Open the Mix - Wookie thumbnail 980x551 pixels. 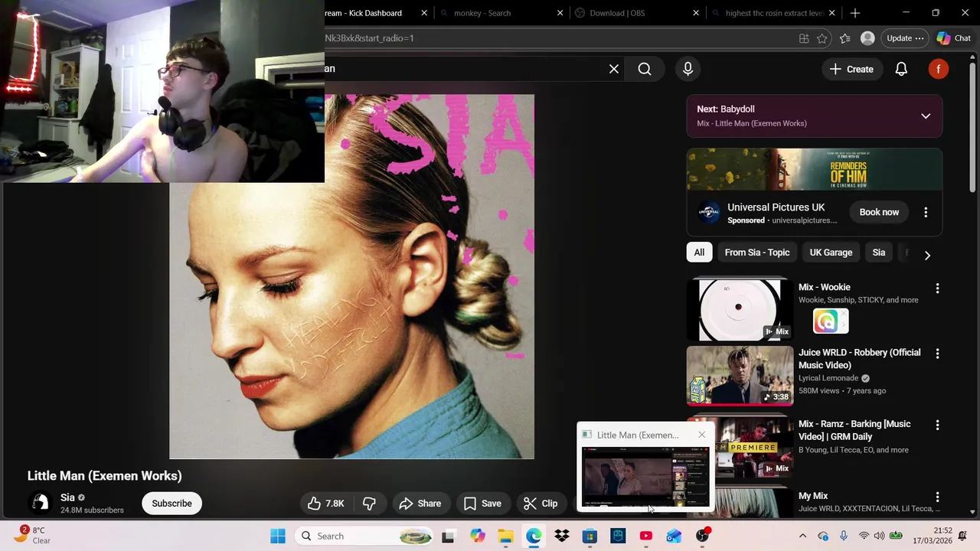coord(740,309)
